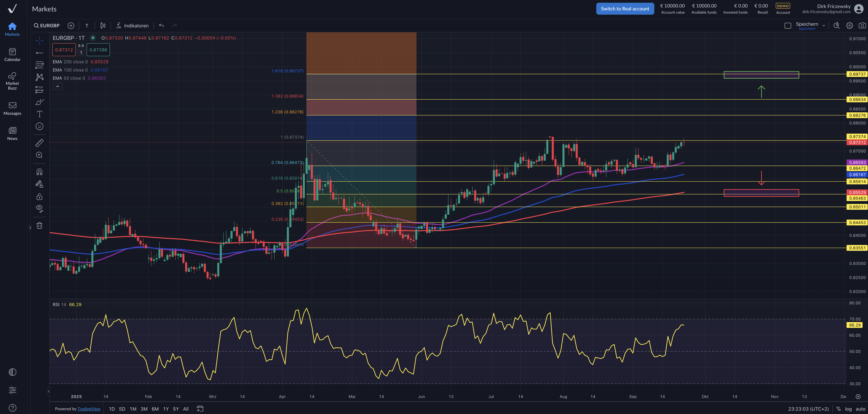Delete drawings using the trash icon
Image resolution: width=868 pixels, height=414 pixels.
pos(39,225)
